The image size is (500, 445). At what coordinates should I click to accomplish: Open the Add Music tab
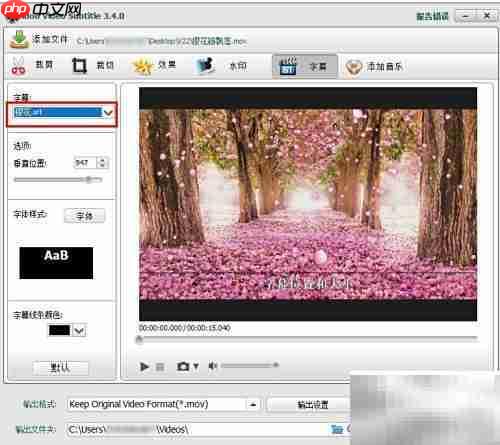(x=374, y=67)
